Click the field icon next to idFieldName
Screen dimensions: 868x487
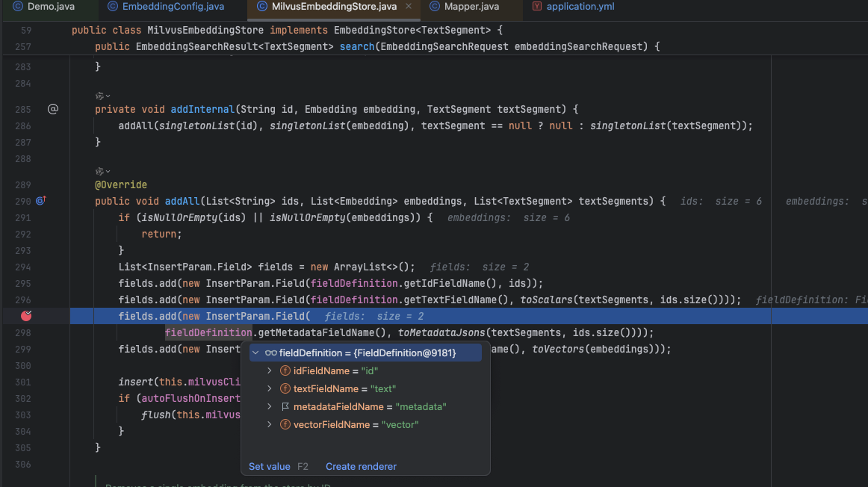pos(285,370)
